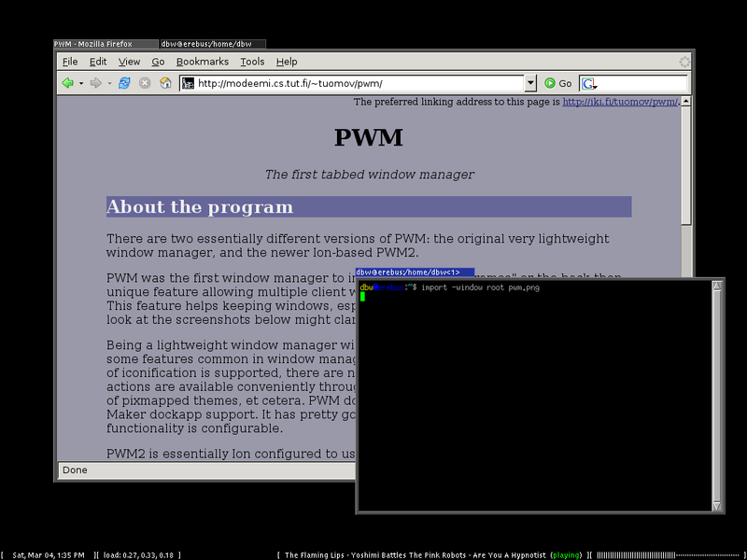
Task: Click the Firefox vertical scrollbar thumb
Action: point(686,166)
